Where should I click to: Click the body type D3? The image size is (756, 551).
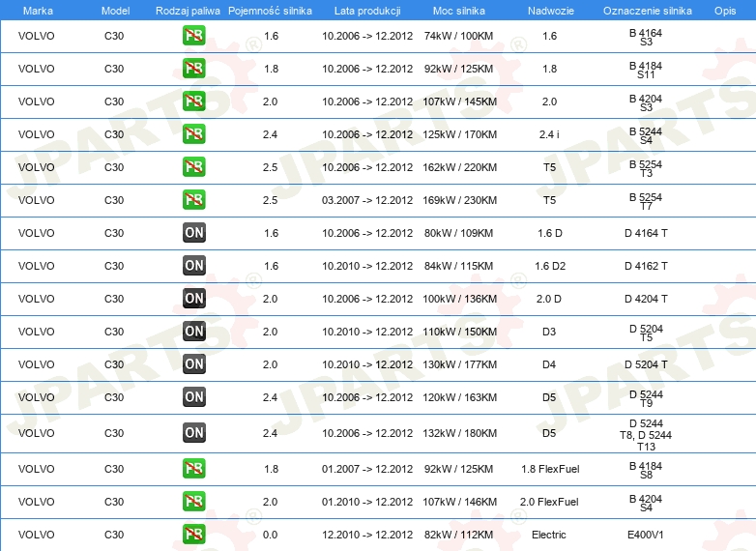tap(549, 332)
